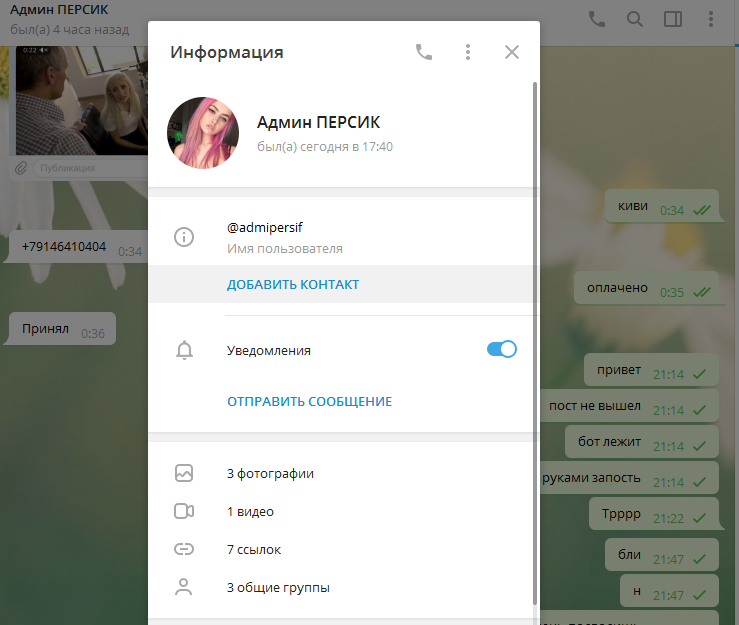Click the киви message bubble
The width and height of the screenshot is (739, 625).
(663, 206)
